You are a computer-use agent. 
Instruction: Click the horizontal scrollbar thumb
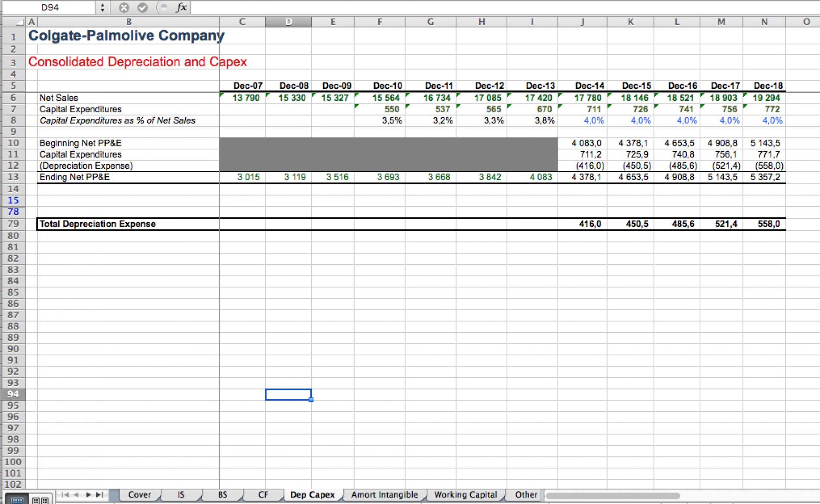pos(613,496)
